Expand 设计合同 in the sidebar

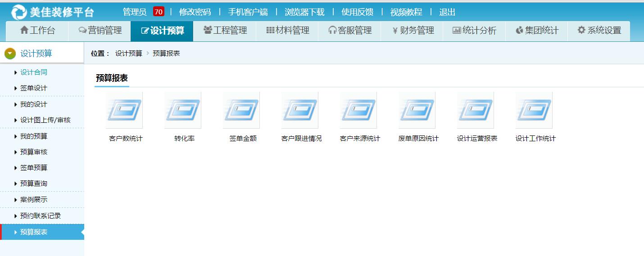(33, 72)
